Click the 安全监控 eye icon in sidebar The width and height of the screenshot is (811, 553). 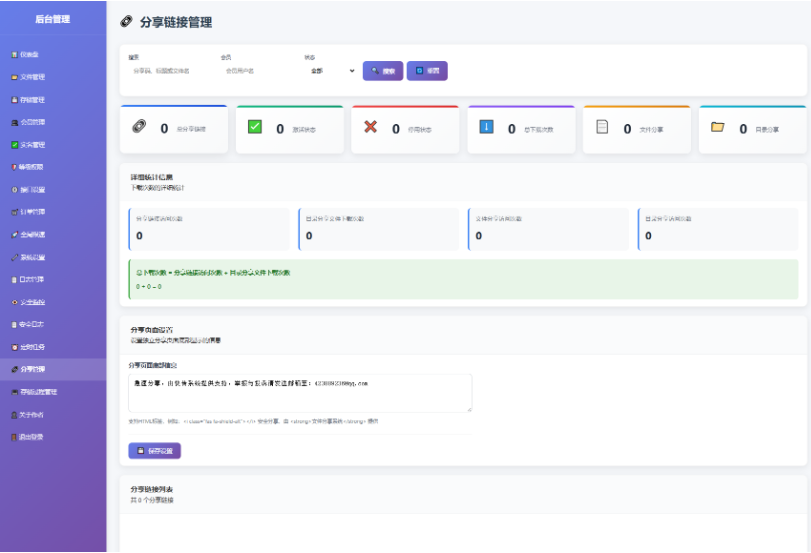tap(13, 302)
